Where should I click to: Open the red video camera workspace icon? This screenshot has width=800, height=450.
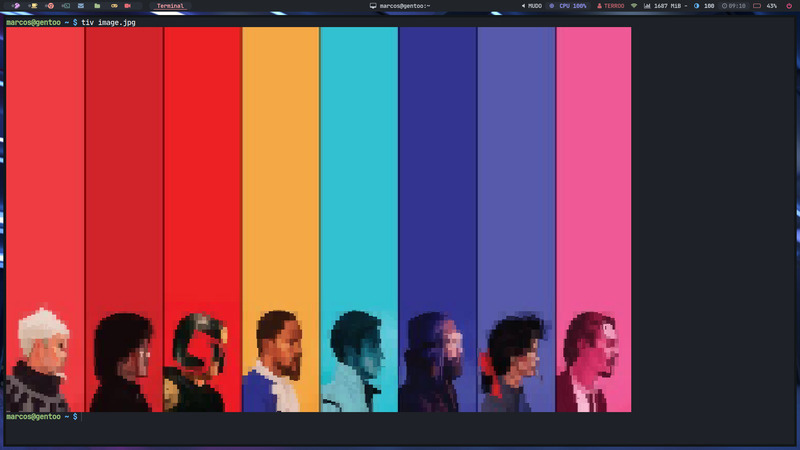pos(128,6)
